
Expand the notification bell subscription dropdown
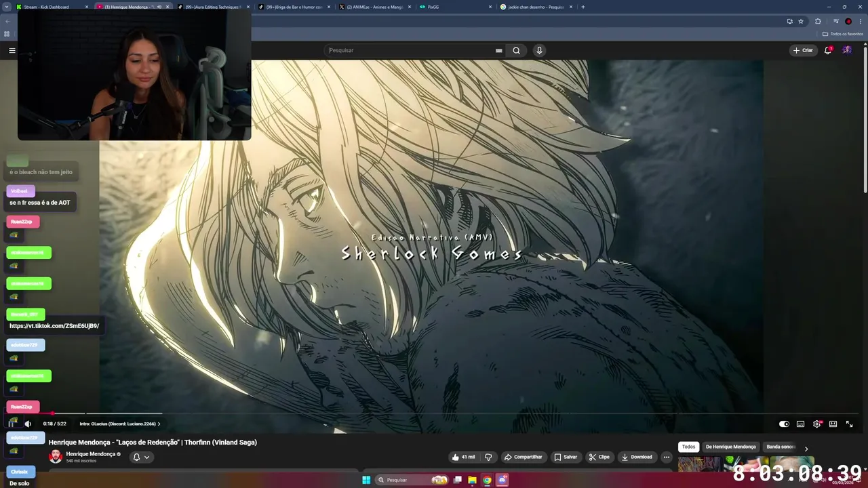(x=141, y=457)
